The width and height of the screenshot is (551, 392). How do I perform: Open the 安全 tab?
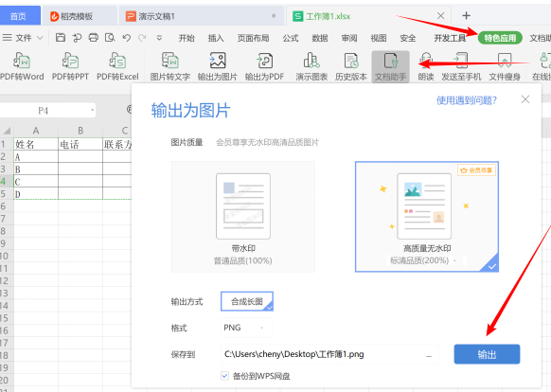[408, 38]
